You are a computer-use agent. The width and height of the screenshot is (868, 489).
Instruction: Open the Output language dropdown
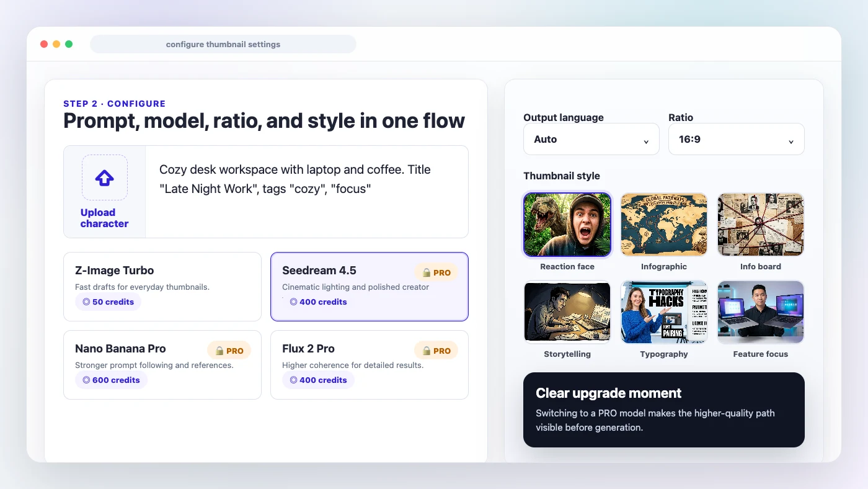[x=591, y=139]
